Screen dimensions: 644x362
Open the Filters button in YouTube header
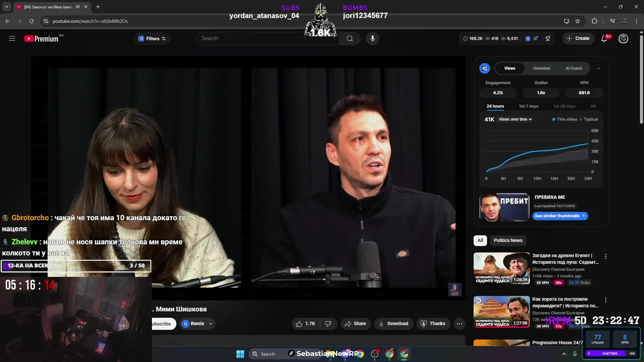[x=152, y=39]
